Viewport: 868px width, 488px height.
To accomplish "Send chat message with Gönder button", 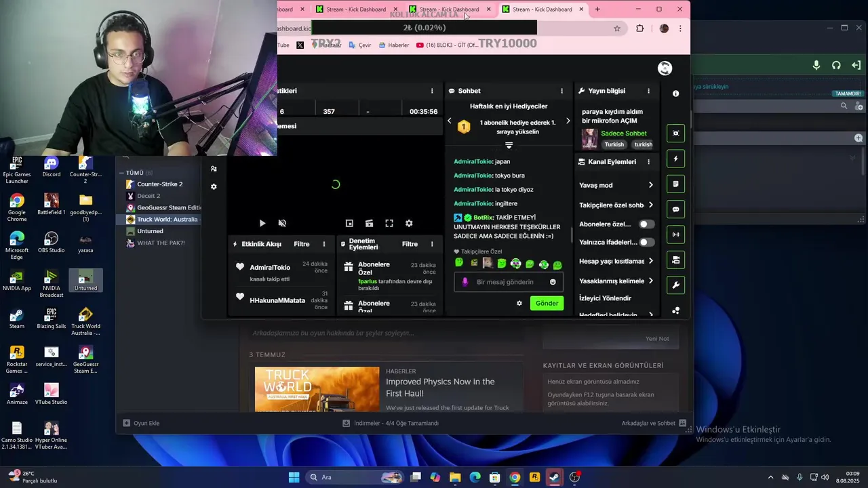I will coord(547,303).
